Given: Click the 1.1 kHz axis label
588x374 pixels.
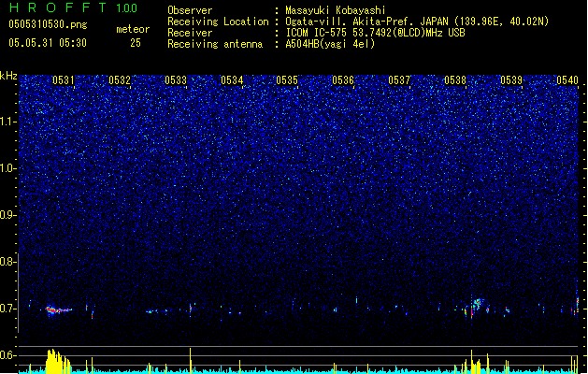Looking at the screenshot, I should point(7,122).
